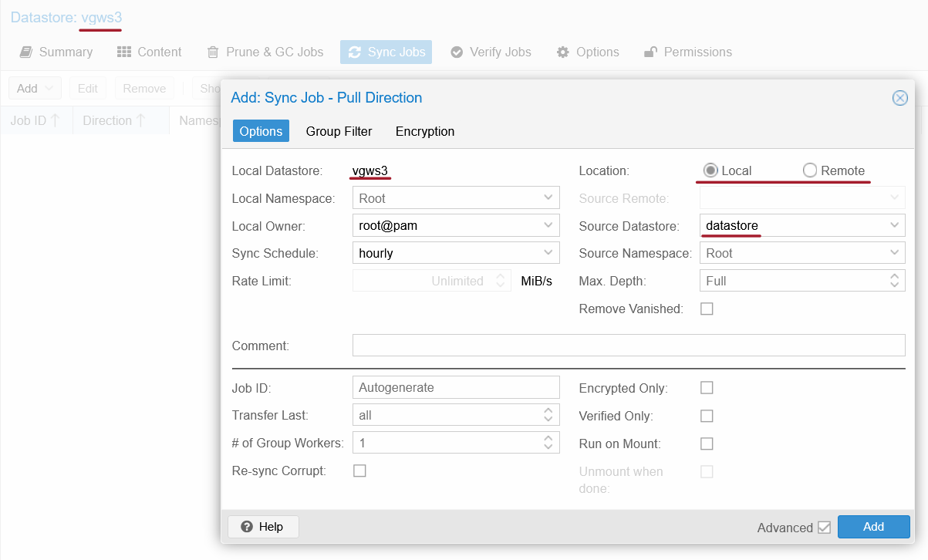928x560 pixels.
Task: Open the Permissions tab
Action: pos(688,52)
